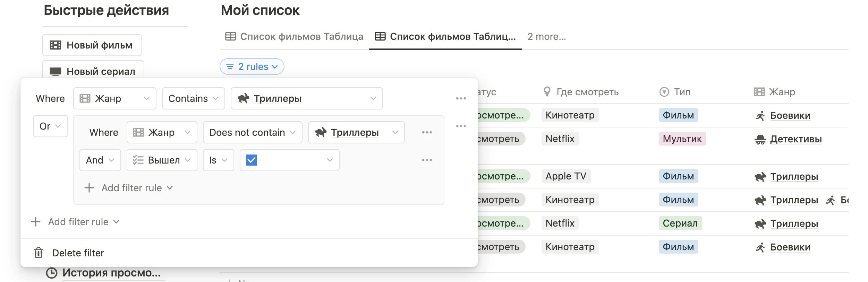The height and width of the screenshot is (282, 868).
Task: Click the Мой список heading
Action: (260, 10)
